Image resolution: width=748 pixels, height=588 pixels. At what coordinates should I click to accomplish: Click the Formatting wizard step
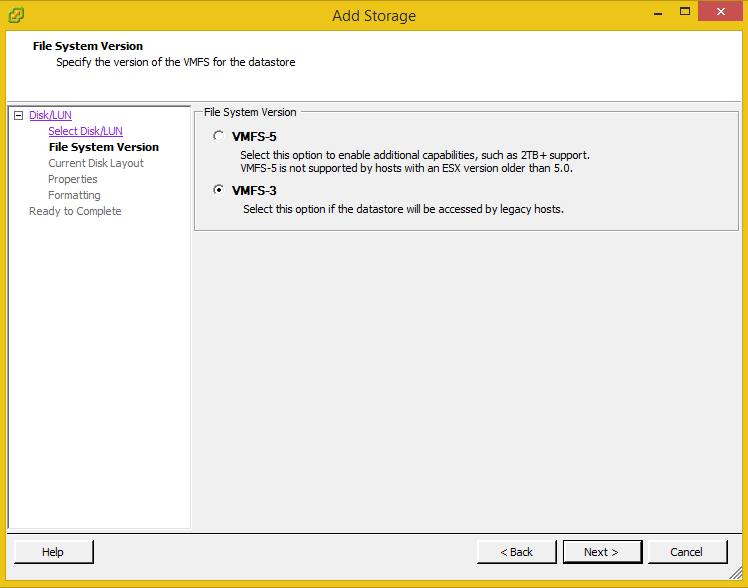(74, 195)
